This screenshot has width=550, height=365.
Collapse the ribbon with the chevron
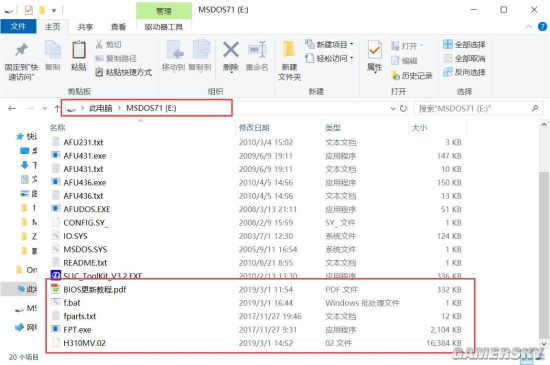[x=529, y=27]
